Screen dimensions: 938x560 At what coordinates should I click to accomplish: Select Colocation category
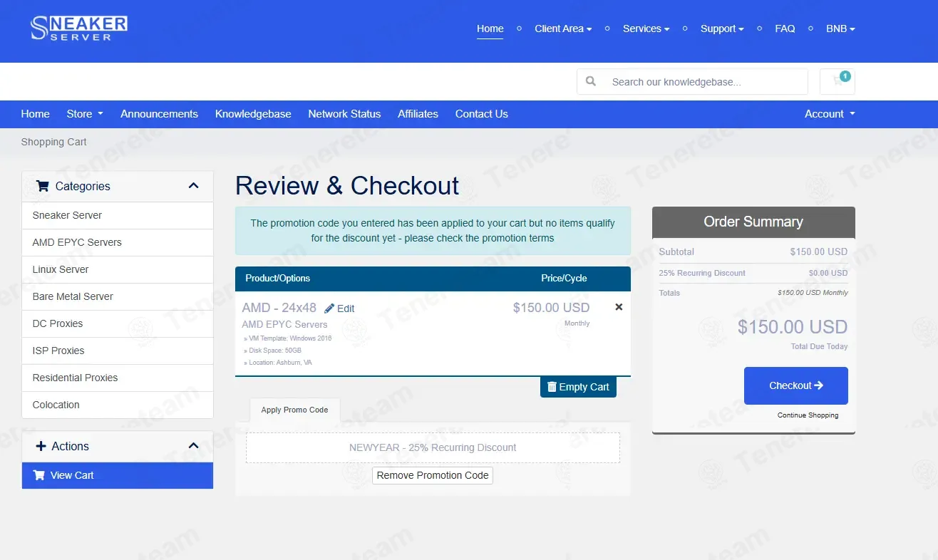point(118,405)
